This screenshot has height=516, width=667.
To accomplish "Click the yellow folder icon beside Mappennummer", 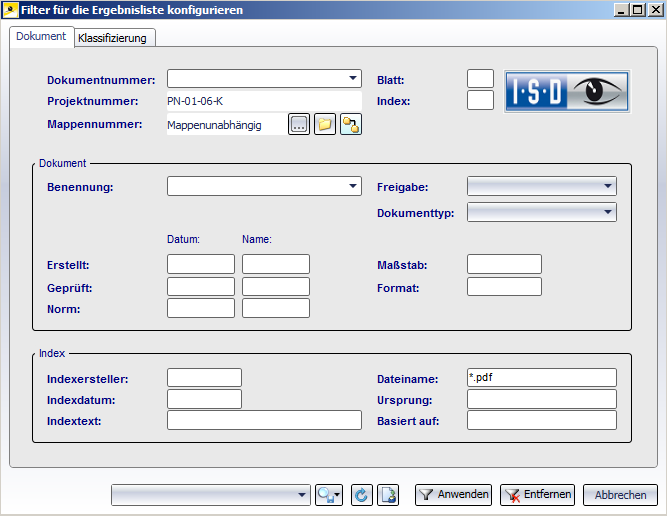I will 325,124.
